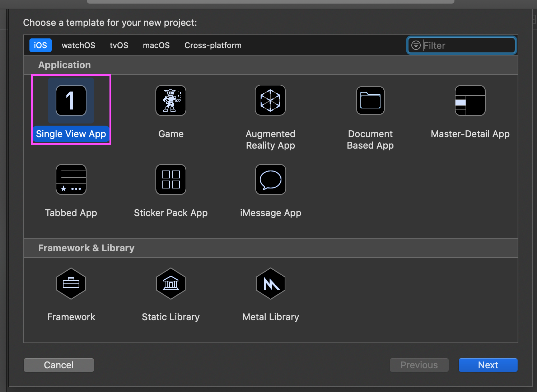Image resolution: width=537 pixels, height=392 pixels.
Task: Choose the Tabbed App template icon
Action: 71,179
